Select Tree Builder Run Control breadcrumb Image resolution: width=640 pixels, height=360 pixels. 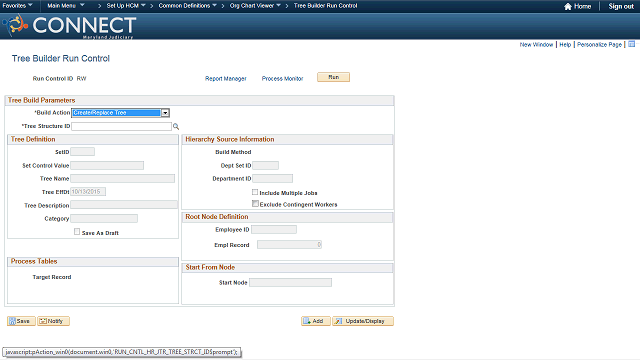coord(325,6)
